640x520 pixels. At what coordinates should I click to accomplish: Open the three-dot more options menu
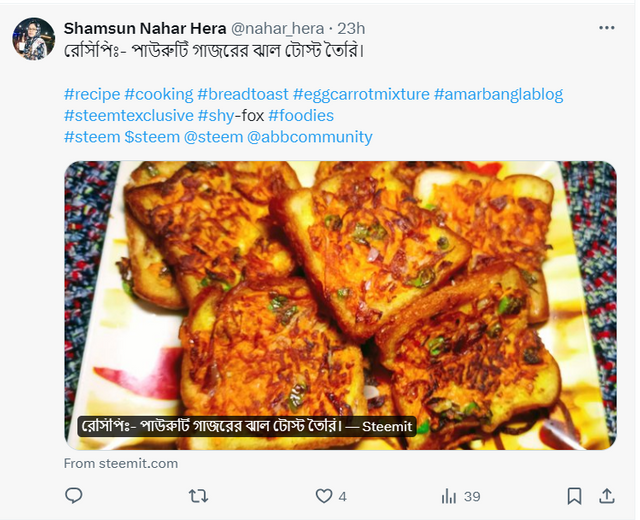(x=607, y=28)
